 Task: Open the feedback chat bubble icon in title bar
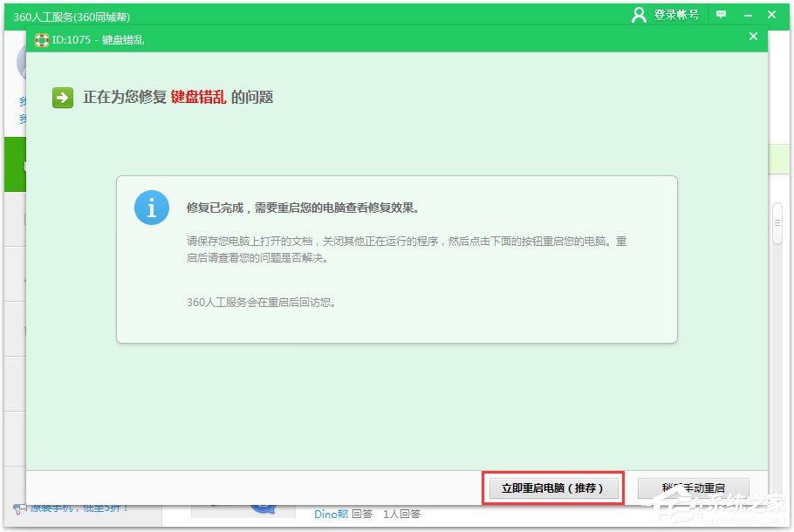click(720, 14)
